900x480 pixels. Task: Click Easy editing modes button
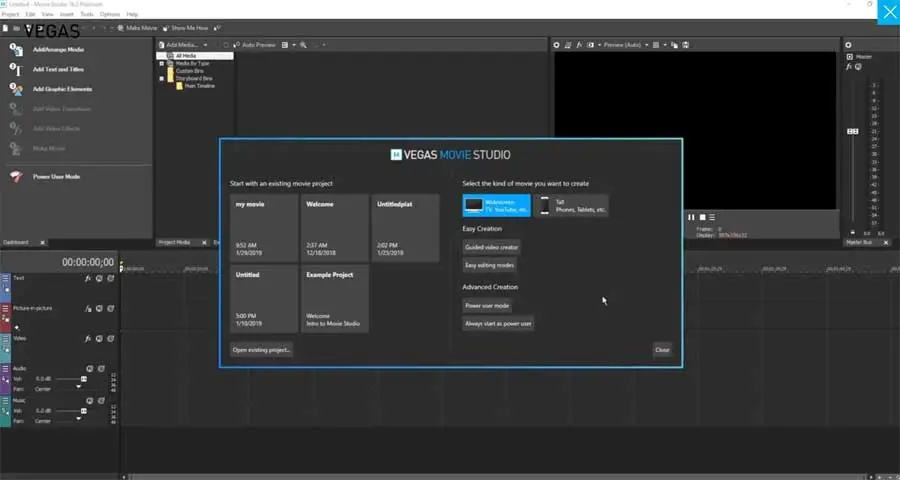(x=490, y=266)
